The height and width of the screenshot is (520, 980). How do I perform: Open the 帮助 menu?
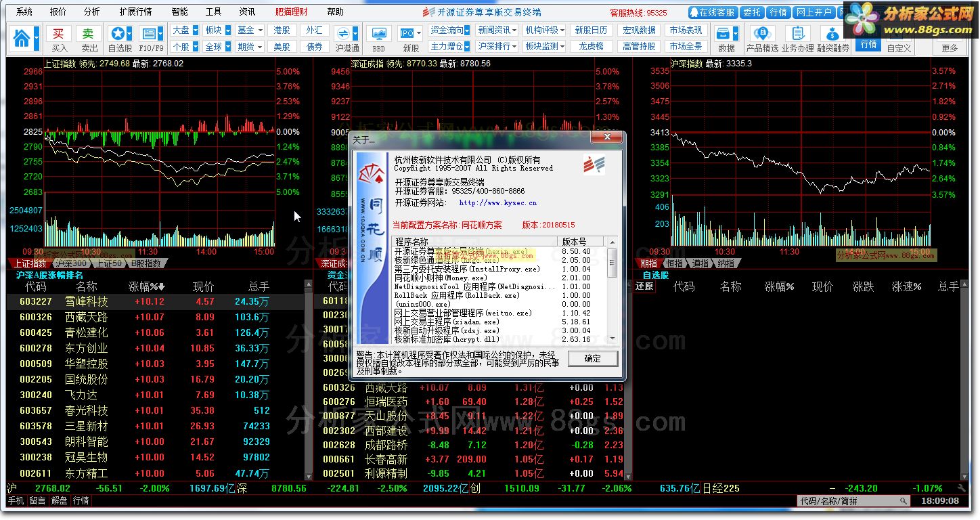335,12
